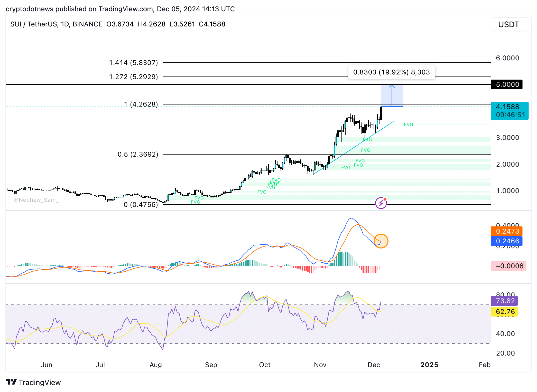Click the purple RSI value 73.82
The image size is (537, 392).
(504, 301)
